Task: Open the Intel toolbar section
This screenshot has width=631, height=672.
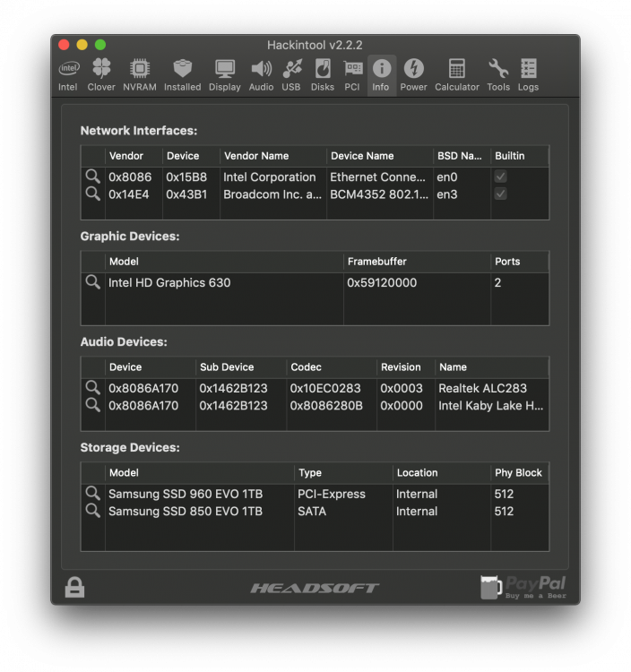Action: 68,75
